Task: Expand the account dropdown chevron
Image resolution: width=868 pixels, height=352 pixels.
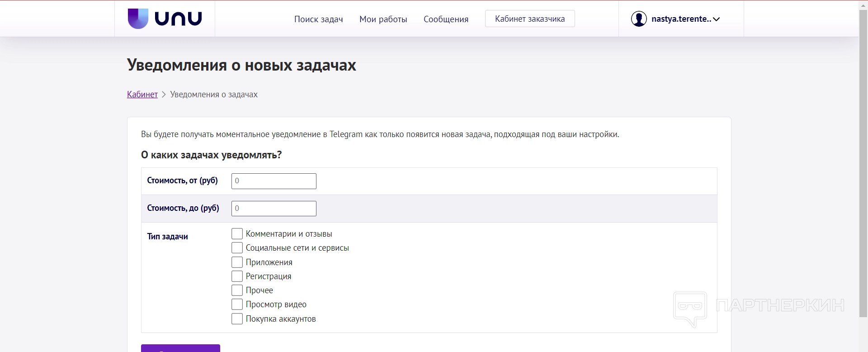Action: [716, 19]
